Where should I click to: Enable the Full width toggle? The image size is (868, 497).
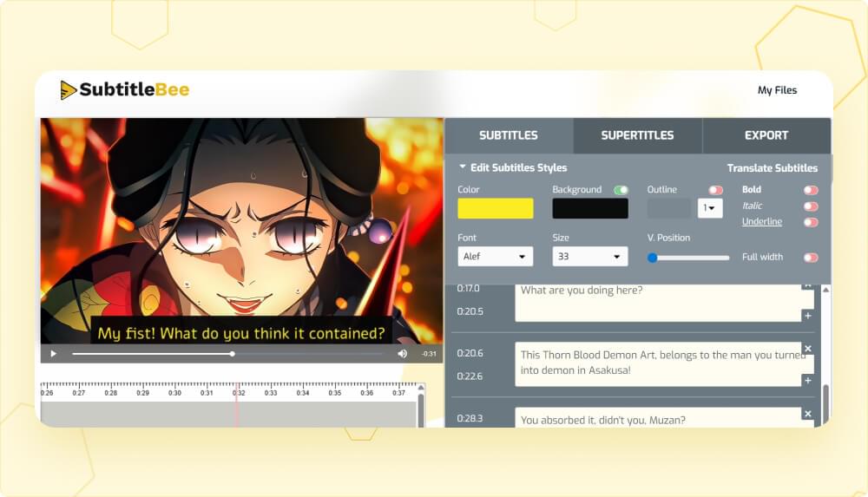click(x=811, y=258)
